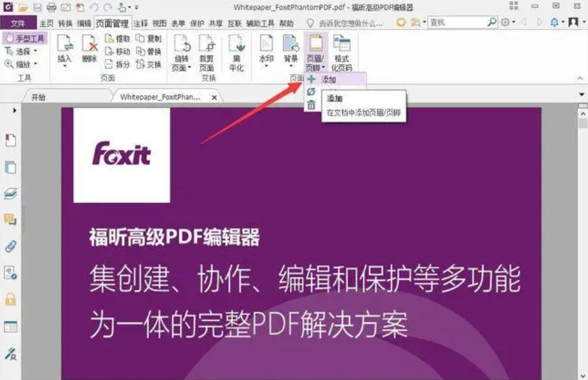Screen dimensions: 588x380
Task: Click the 提取 extract pages button
Action: click(x=117, y=38)
